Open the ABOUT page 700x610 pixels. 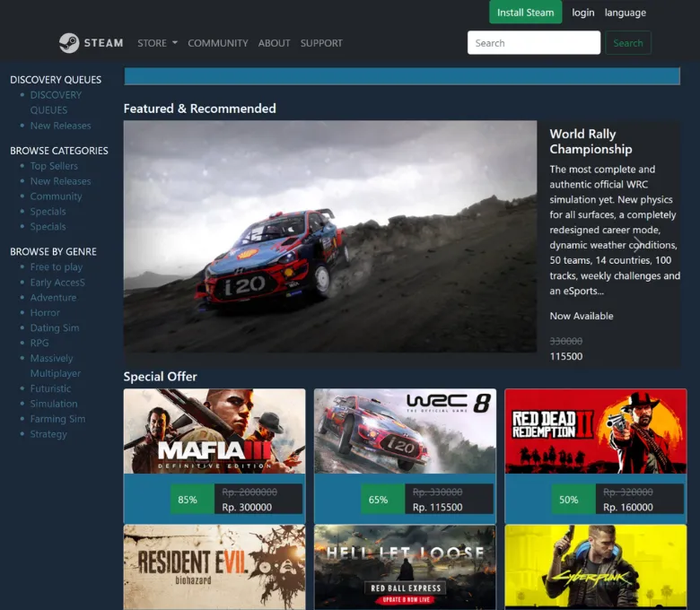pos(274,43)
